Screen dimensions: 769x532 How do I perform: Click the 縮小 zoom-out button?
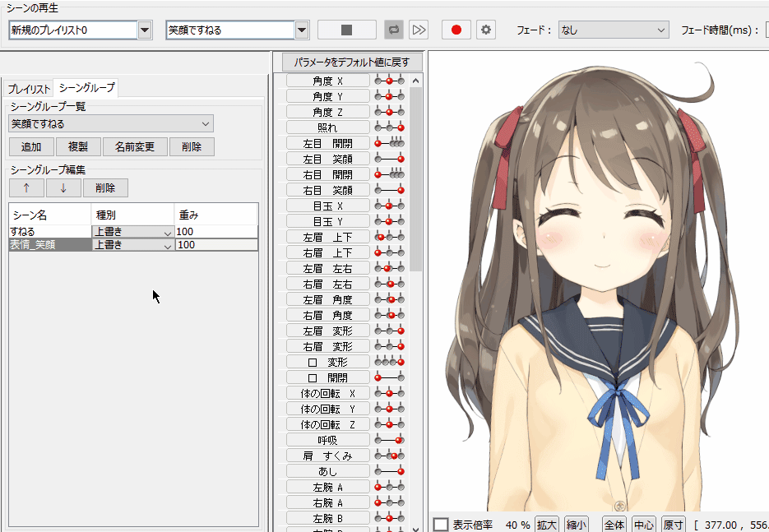click(x=577, y=525)
